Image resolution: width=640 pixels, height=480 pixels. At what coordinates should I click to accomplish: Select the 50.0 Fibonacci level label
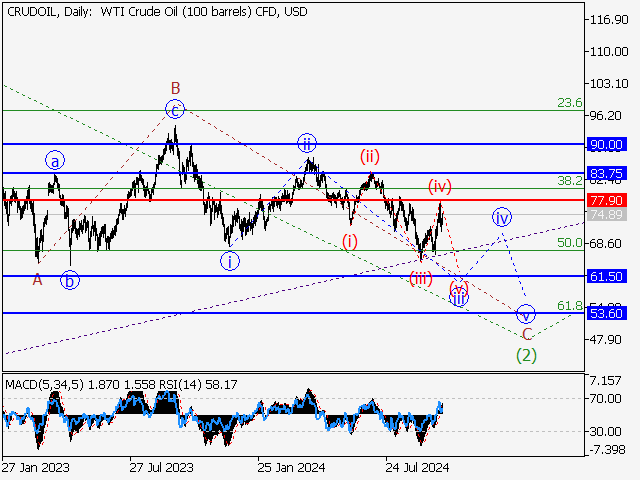[570, 243]
